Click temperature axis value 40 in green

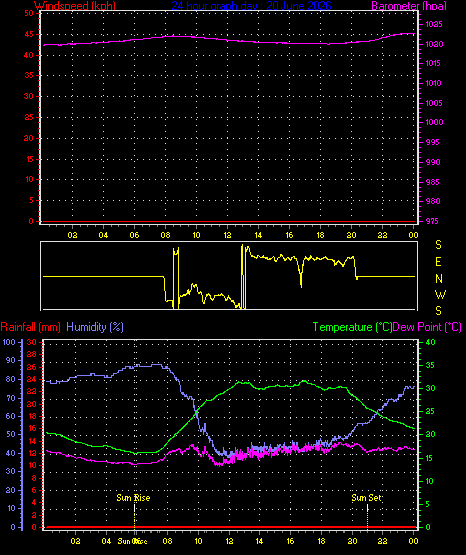tap(430, 342)
